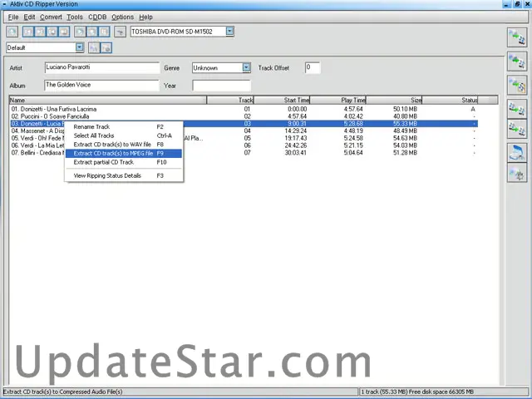Click the CD settings gear icon in the sidebar
The image size is (532, 399).
(517, 173)
